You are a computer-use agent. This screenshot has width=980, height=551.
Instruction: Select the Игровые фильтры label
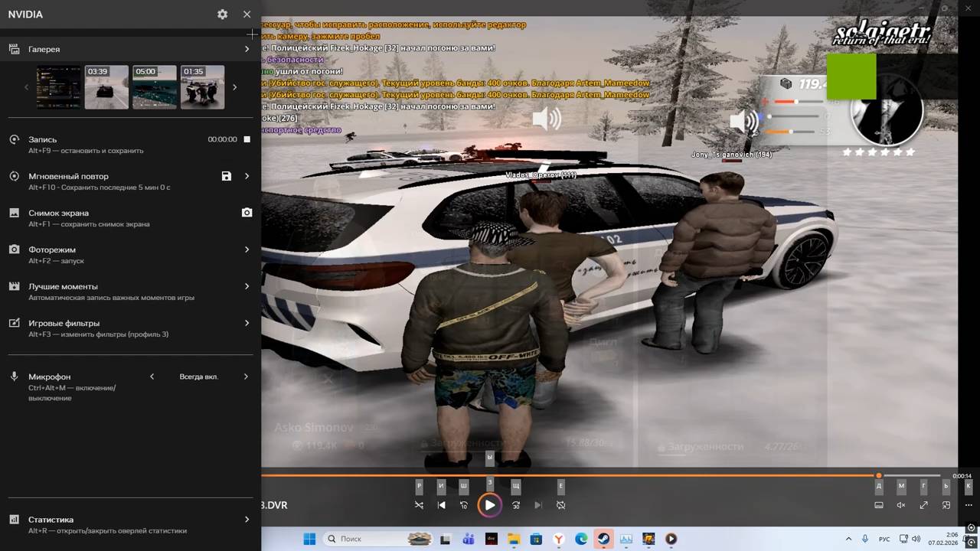[64, 323]
